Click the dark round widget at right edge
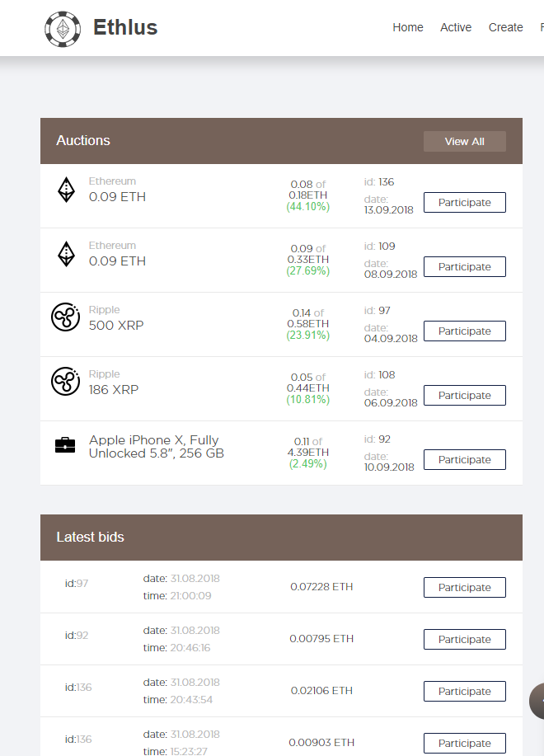 pyautogui.click(x=537, y=701)
